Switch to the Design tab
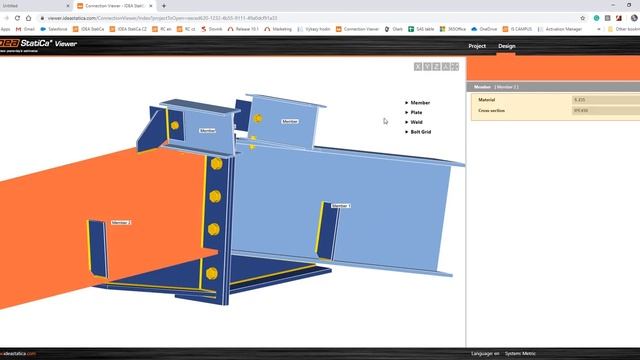 tap(507, 46)
